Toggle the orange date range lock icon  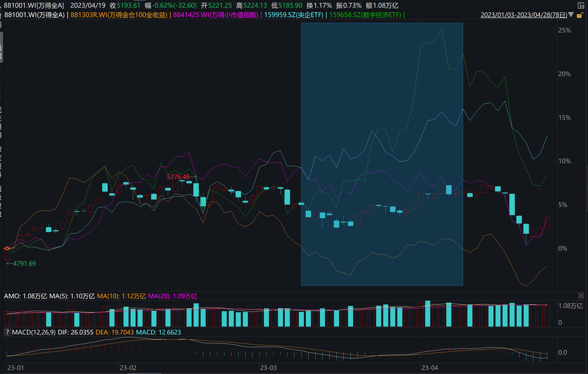coord(579,15)
